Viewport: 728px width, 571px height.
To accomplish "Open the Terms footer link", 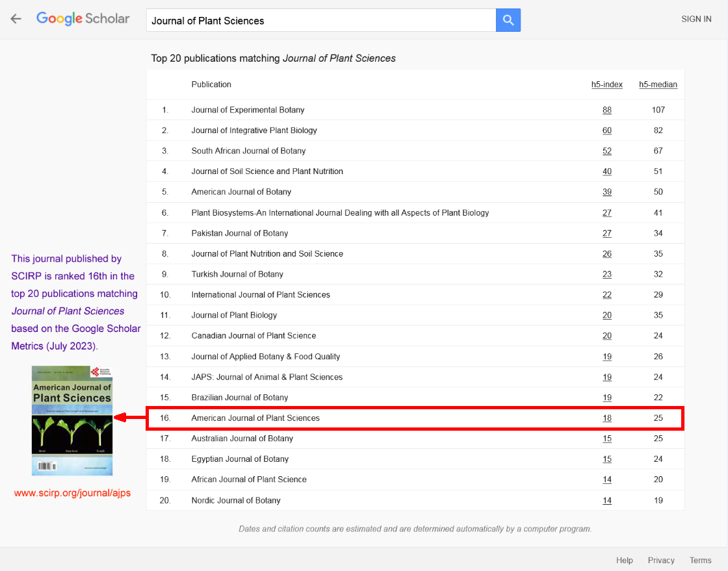I will (701, 560).
